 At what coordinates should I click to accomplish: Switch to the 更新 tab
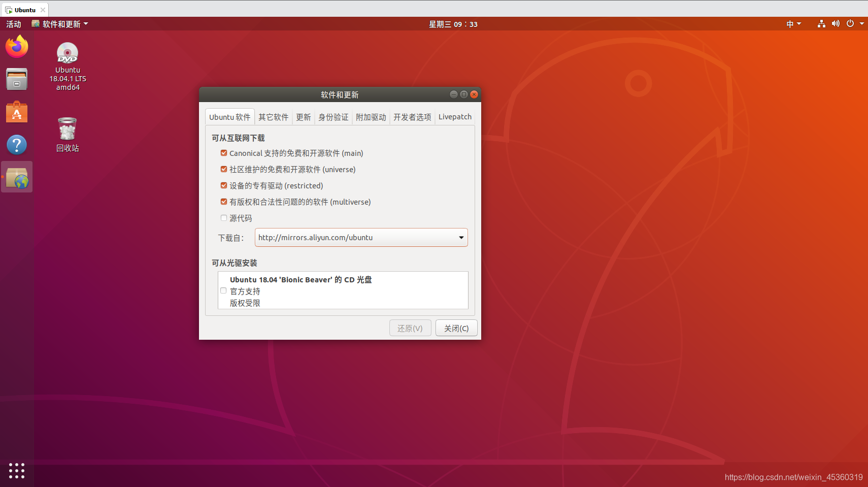click(x=304, y=117)
